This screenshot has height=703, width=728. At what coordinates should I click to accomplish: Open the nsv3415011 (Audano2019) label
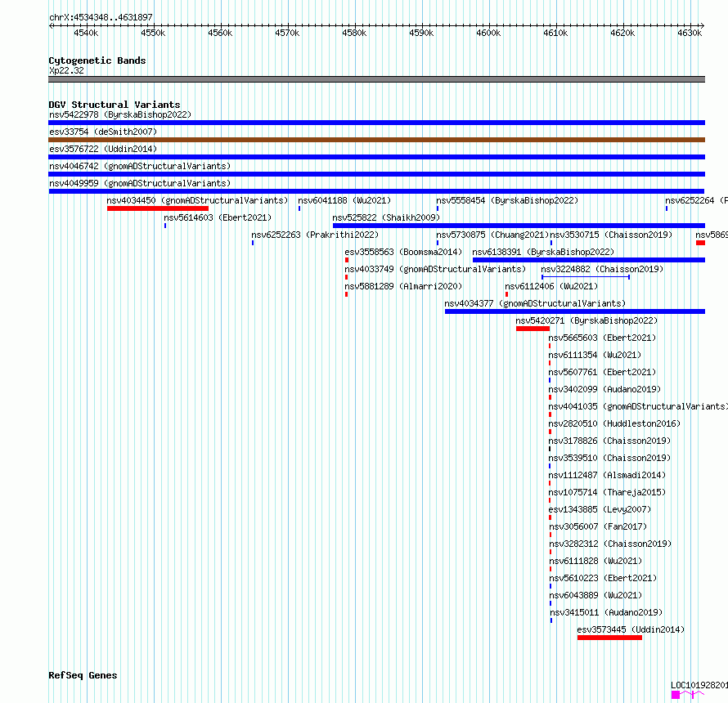point(606,612)
